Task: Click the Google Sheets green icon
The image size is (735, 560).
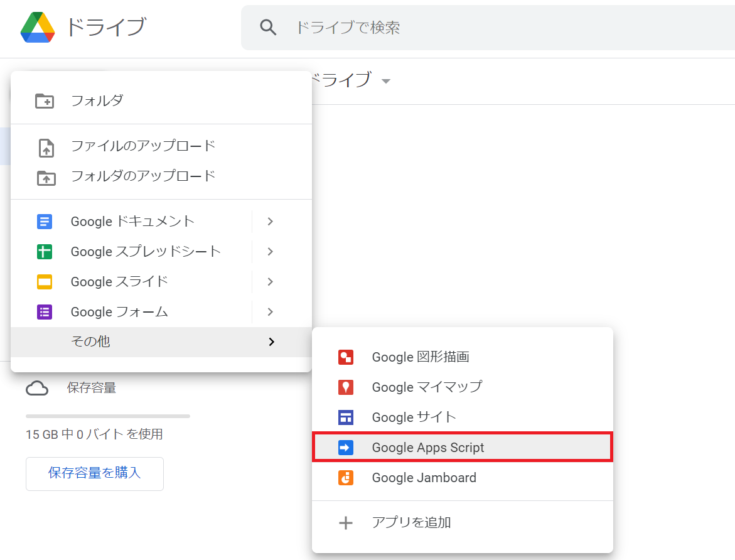Action: click(x=45, y=251)
